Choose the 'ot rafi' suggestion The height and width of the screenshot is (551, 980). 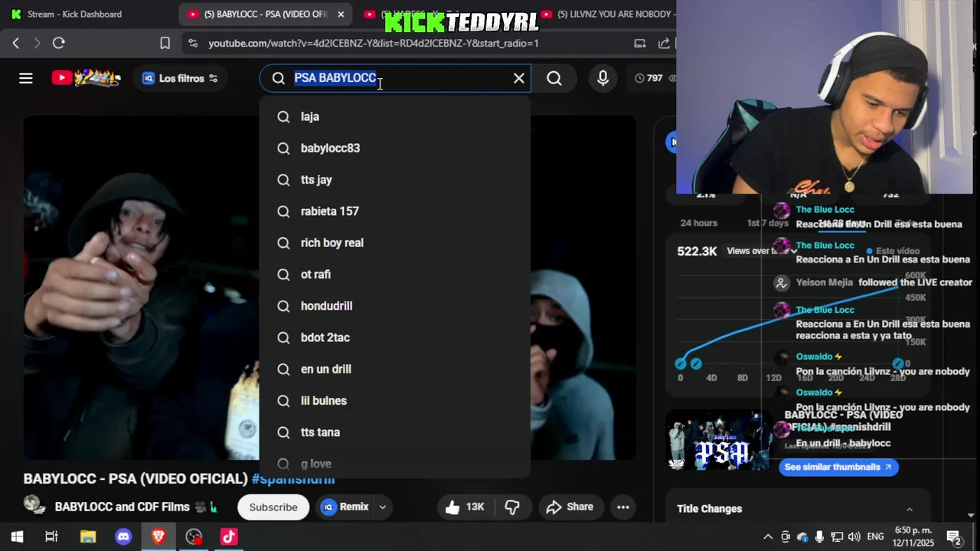point(395,274)
